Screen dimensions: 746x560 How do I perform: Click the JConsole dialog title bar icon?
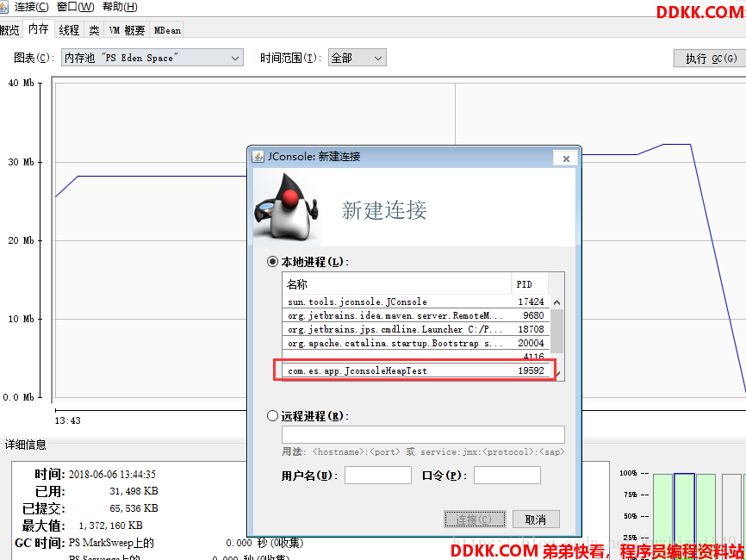coord(258,157)
